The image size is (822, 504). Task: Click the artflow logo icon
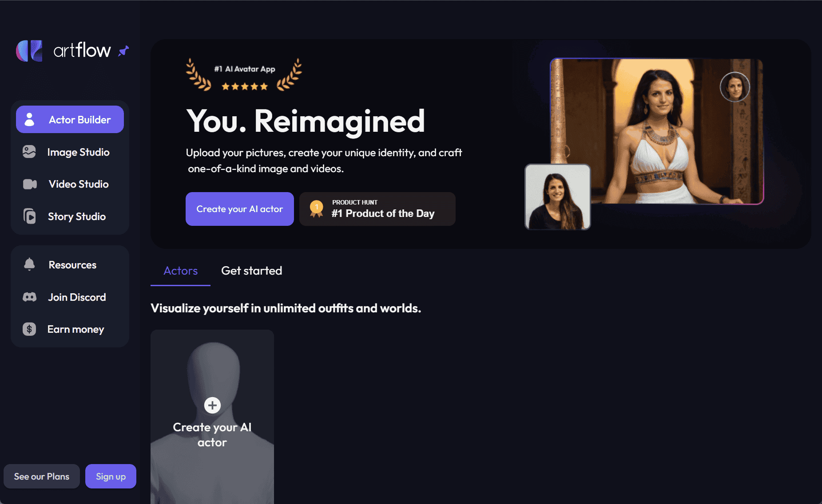click(29, 51)
